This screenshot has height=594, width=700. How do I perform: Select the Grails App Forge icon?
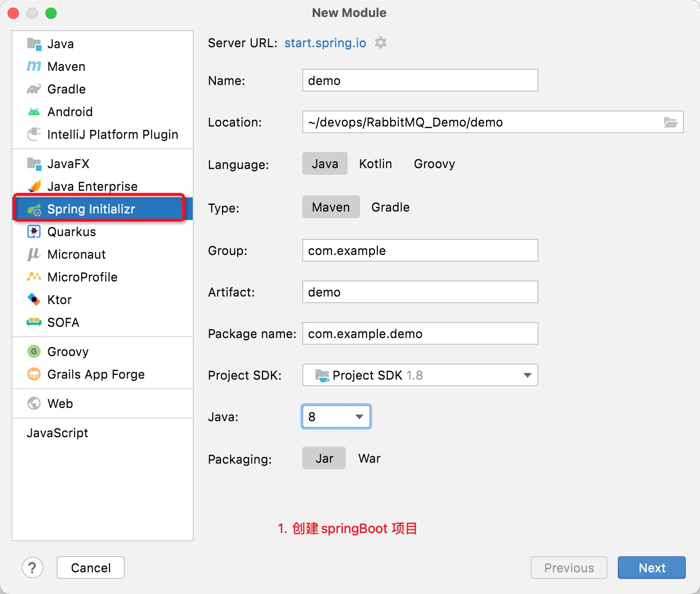[34, 374]
